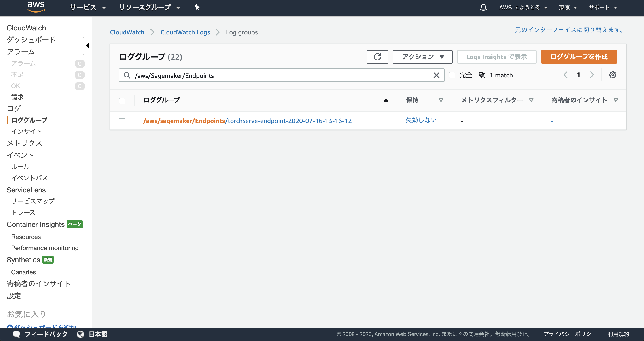
Task: Click フィードバック in footer
Action: pos(46,334)
